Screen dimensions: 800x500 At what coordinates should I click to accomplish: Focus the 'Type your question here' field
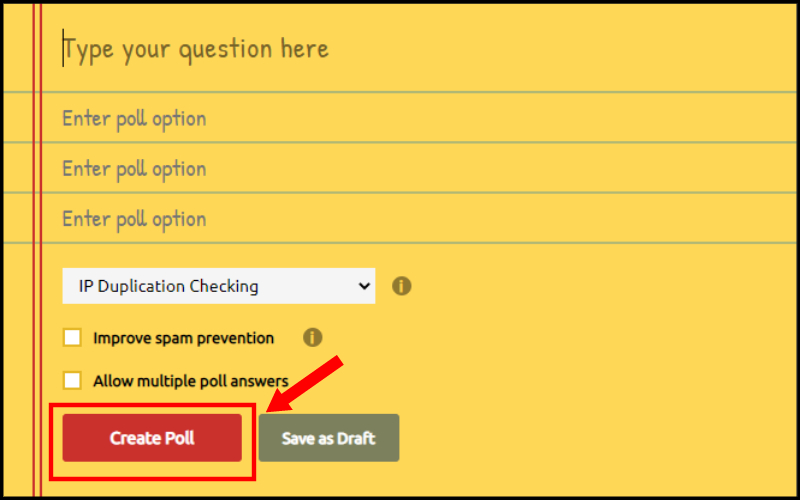click(x=418, y=48)
